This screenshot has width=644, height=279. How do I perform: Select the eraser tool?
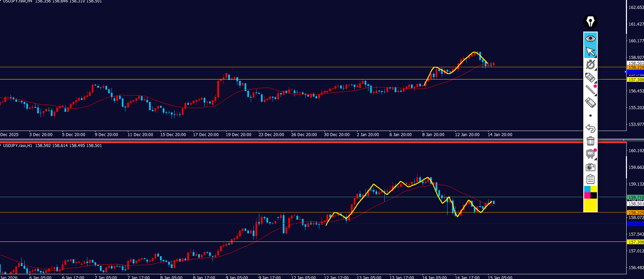pyautogui.click(x=590, y=103)
